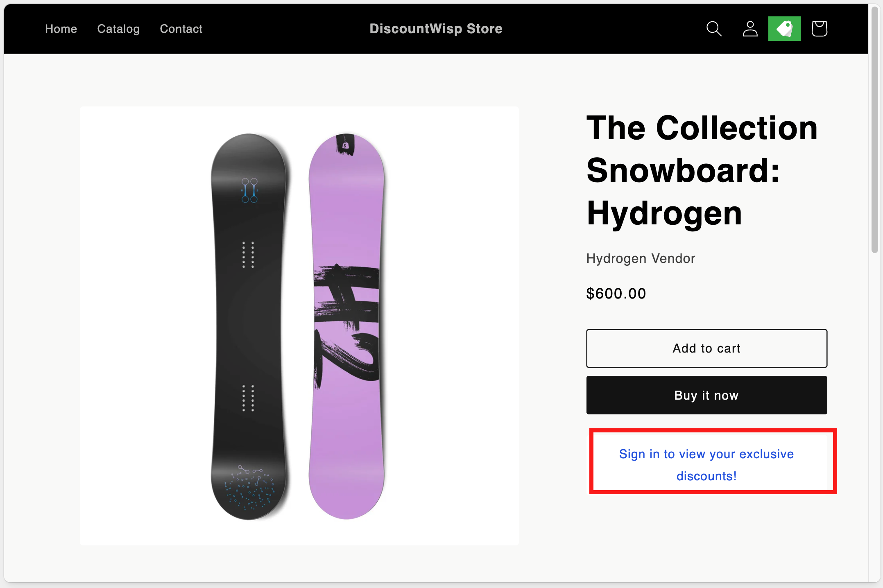
Task: Click the DiscountWisp Store title
Action: (436, 29)
